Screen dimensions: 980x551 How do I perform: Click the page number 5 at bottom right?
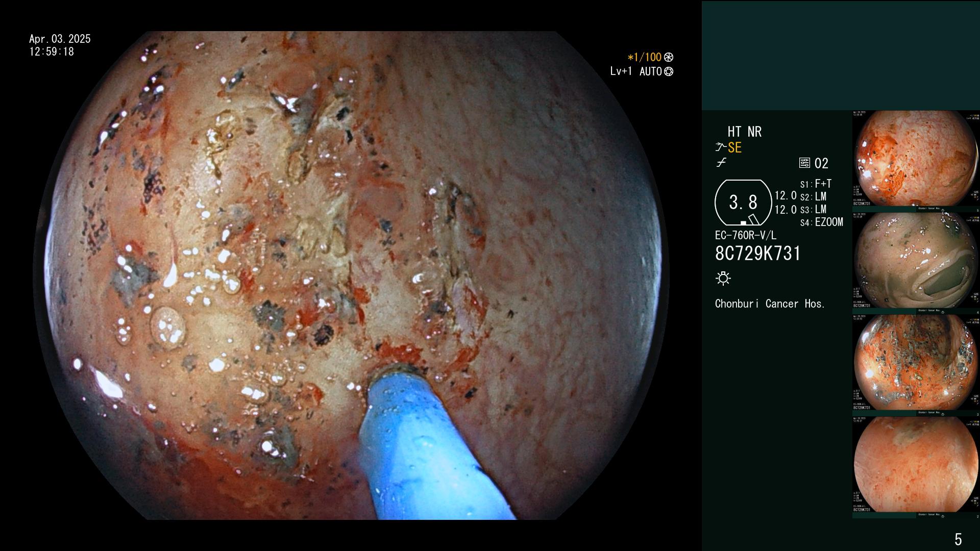958,539
